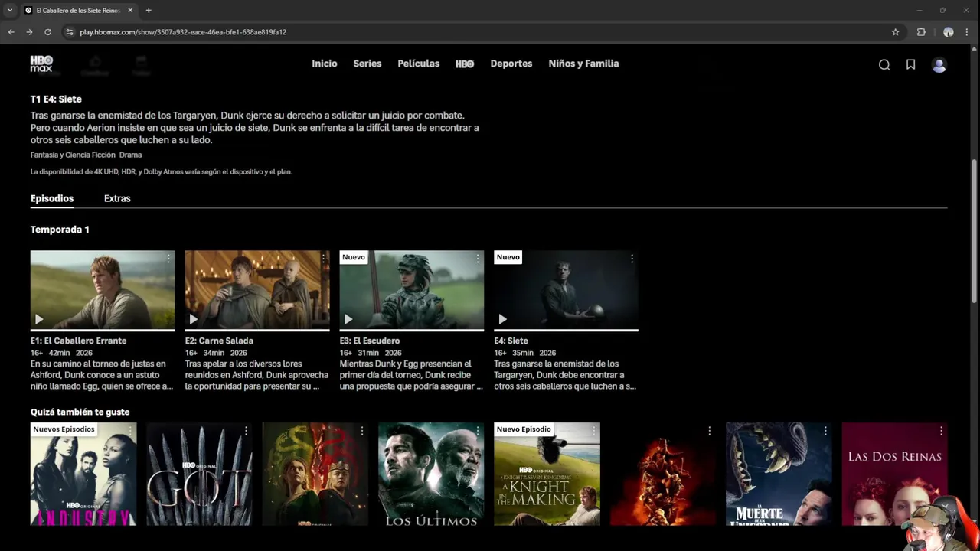Viewport: 980px width, 551px height.
Task: Click the browser address bar URL
Action: pos(183,32)
